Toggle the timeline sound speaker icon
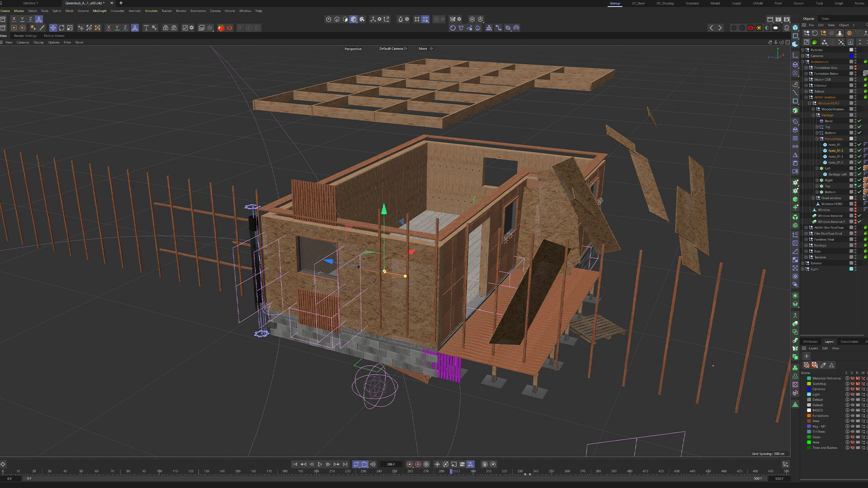Screen dimensions: 868x488 pos(373,465)
